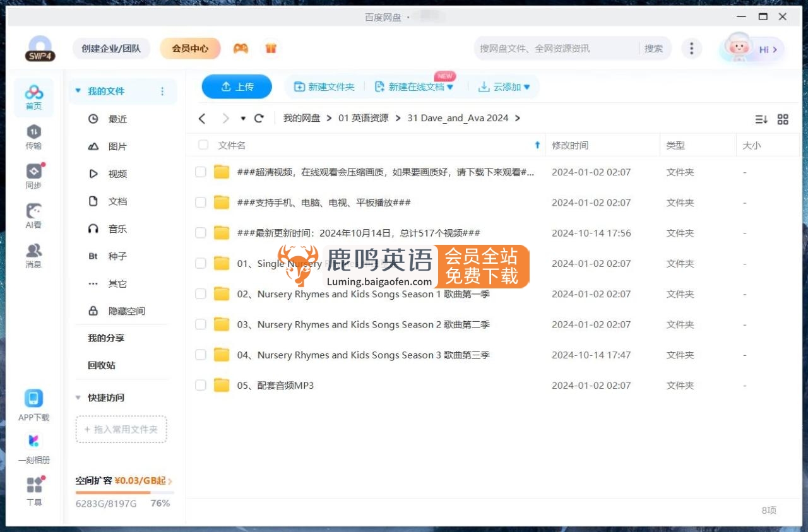Navigate to 我的网盘 breadcrumb
The width and height of the screenshot is (808, 532).
(x=302, y=118)
